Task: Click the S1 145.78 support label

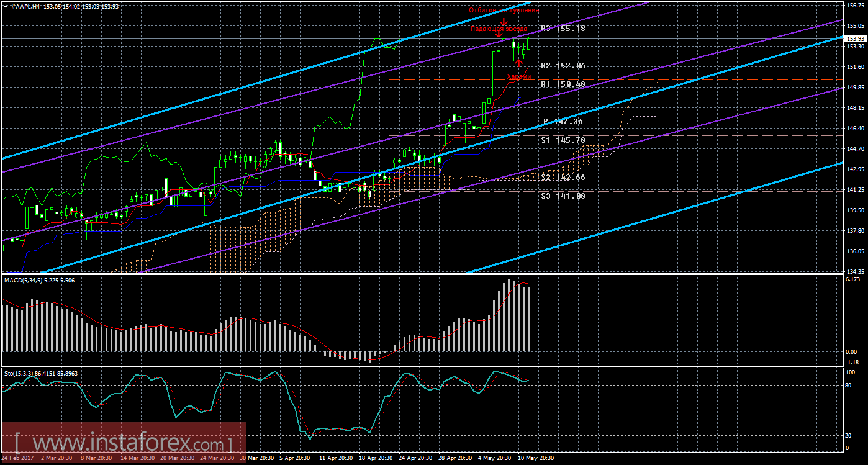Action: (x=563, y=140)
